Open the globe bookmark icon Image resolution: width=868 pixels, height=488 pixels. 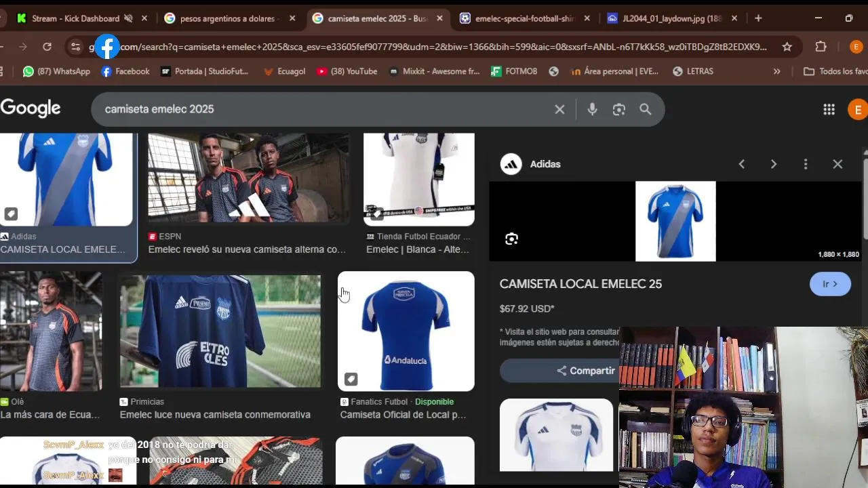tap(554, 71)
